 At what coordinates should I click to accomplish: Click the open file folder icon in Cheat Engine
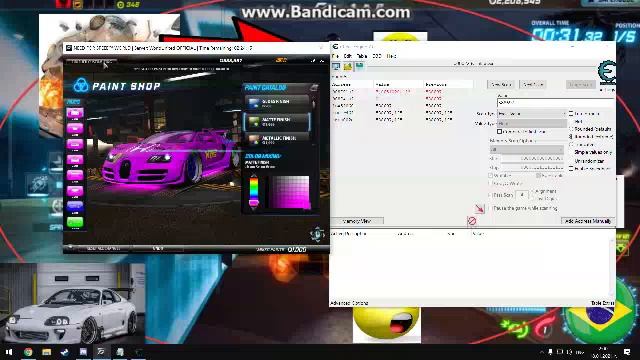348,67
